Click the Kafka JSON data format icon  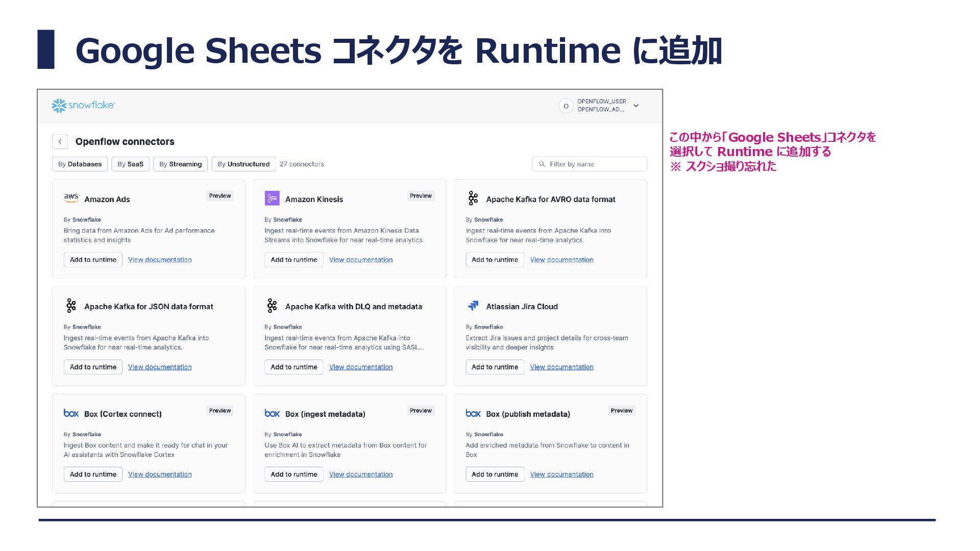pyautogui.click(x=71, y=306)
